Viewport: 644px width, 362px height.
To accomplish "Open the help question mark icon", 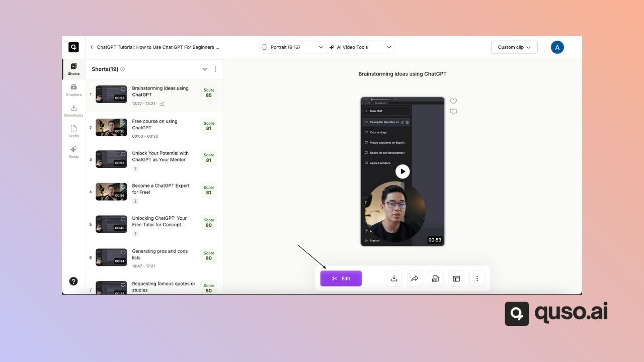I will pyautogui.click(x=73, y=281).
